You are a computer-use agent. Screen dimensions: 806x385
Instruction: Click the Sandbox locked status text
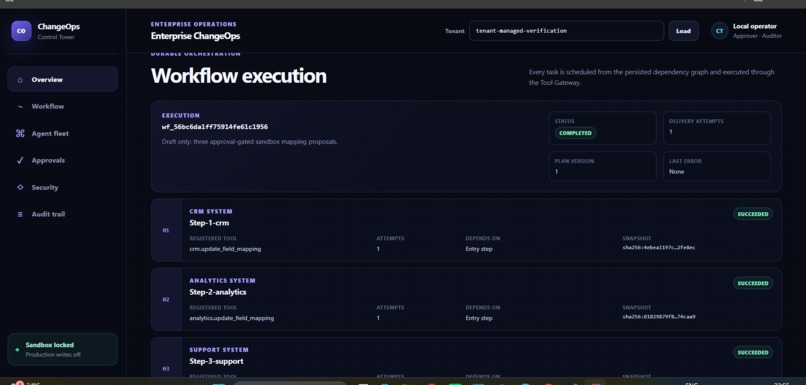[49, 345]
